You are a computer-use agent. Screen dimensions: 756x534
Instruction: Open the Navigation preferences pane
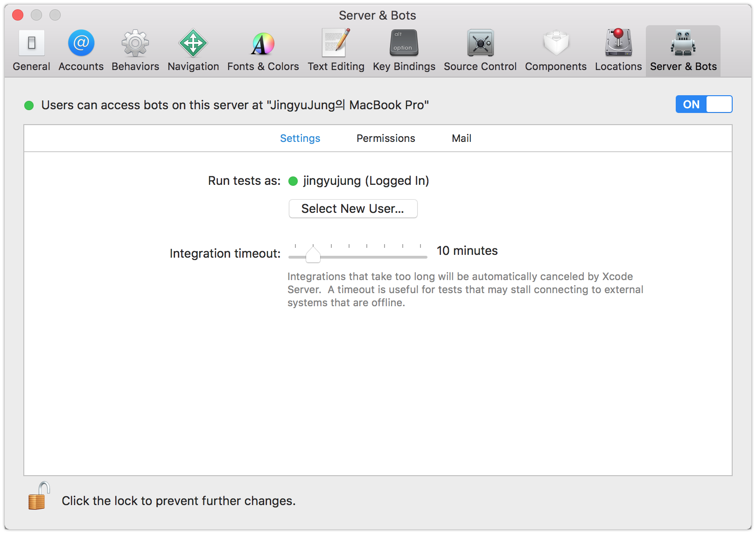pyautogui.click(x=193, y=50)
